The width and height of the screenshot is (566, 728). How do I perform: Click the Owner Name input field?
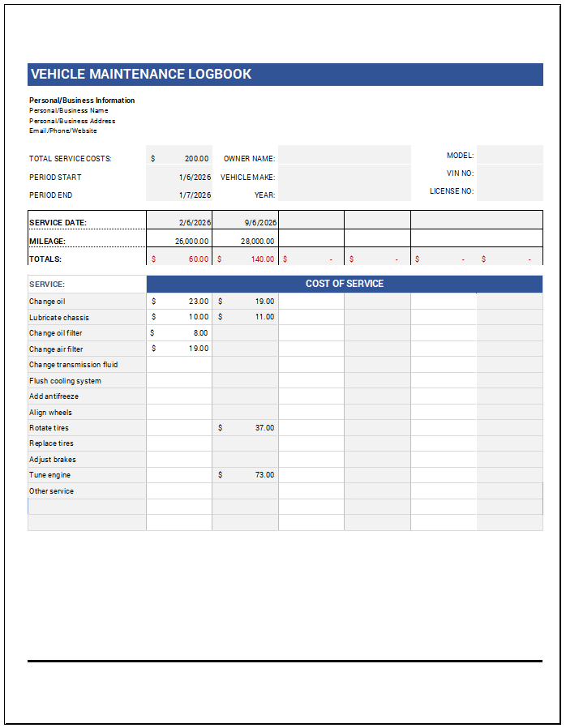[345, 155]
